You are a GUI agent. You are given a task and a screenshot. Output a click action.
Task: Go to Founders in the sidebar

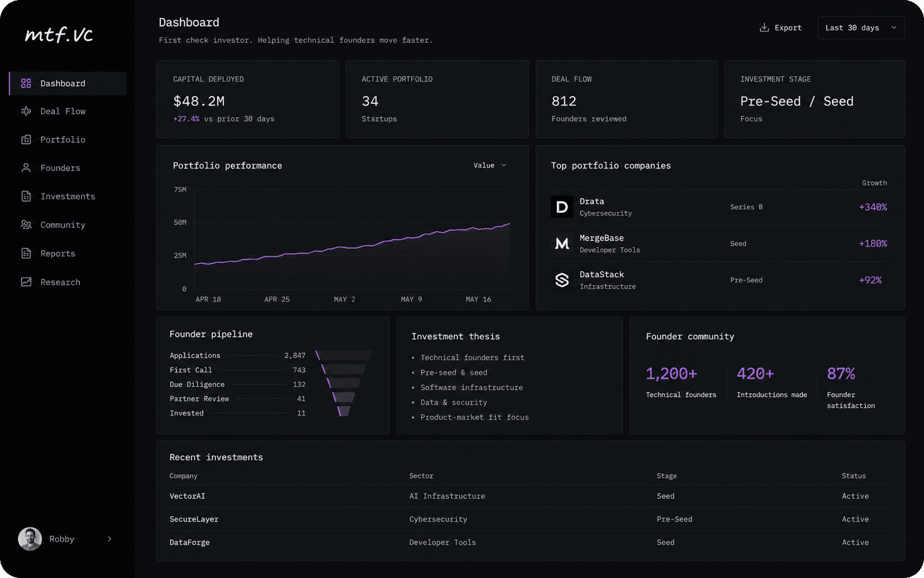tap(68, 168)
